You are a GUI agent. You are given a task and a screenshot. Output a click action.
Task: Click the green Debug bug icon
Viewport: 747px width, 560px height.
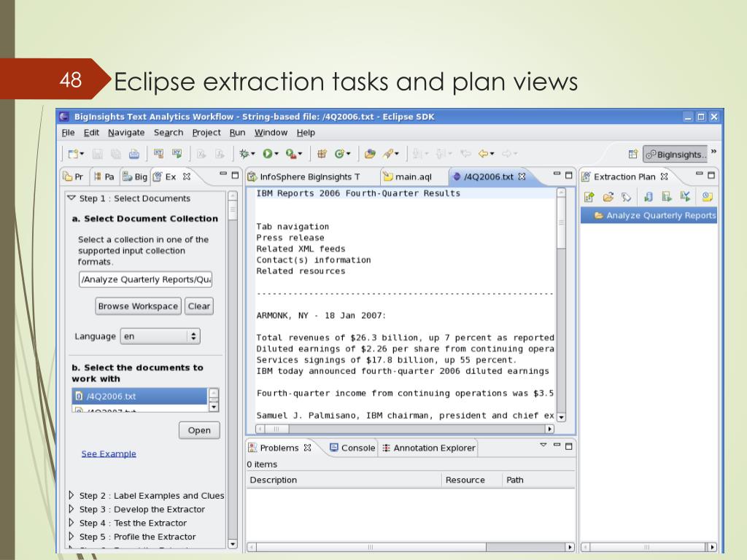pyautogui.click(x=244, y=153)
